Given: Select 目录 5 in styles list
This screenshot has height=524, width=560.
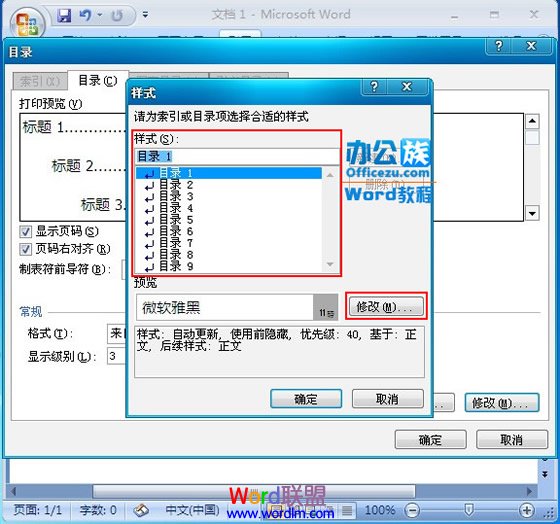Looking at the screenshot, I should [229, 220].
